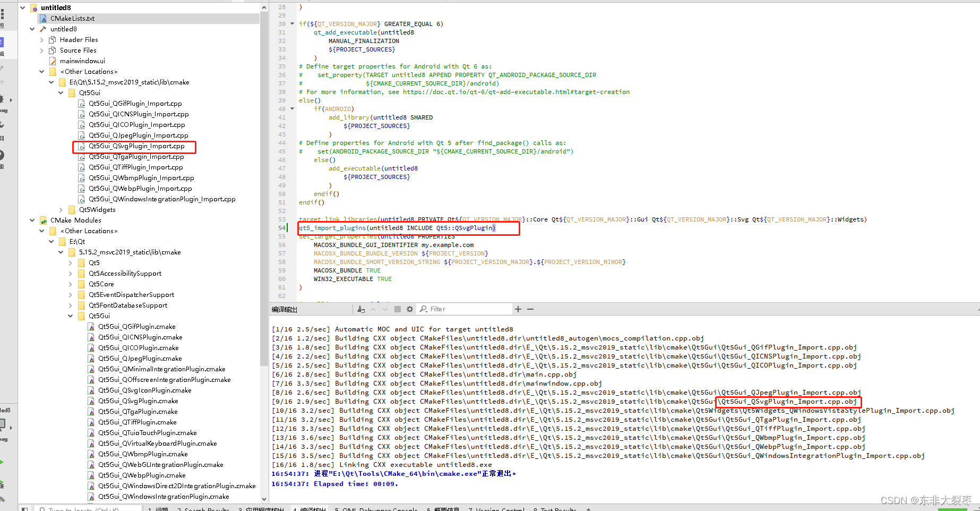Switch to the 1 问题 issues tab
Screen dimensions: 980x511
click(159, 508)
